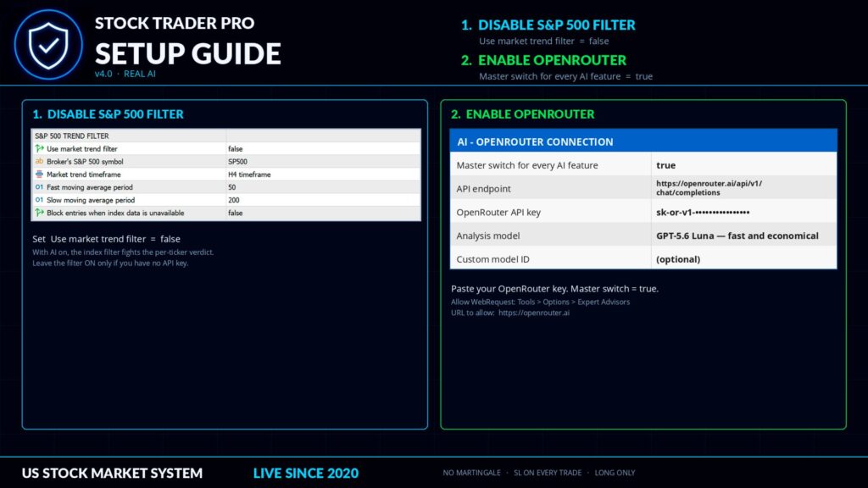Click the masked "sk-or-v1" API key value
Screen dimensions: 868x488
pos(703,212)
